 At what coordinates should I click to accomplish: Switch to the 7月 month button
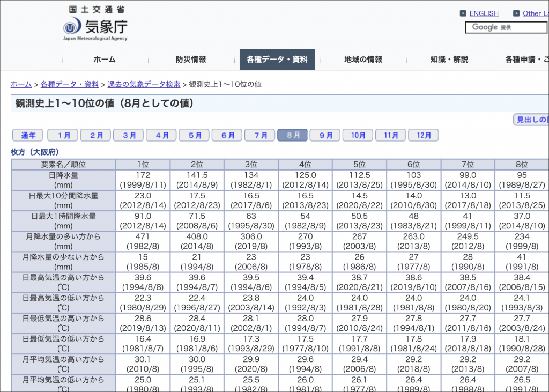(259, 135)
